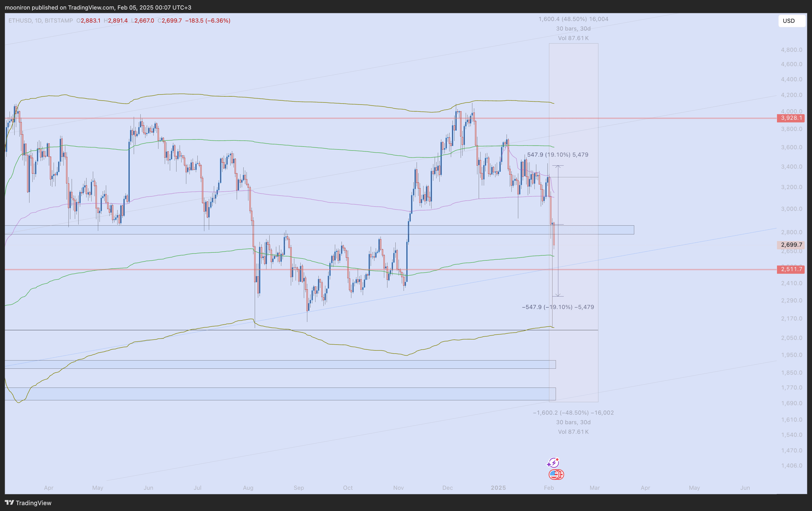Click the closing price value 2,699.7 in legend

click(x=172, y=21)
